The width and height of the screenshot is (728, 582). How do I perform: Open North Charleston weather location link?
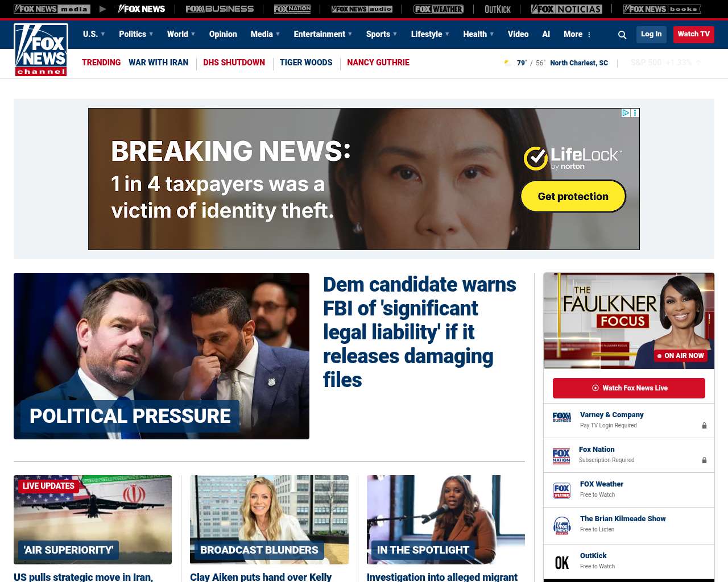[579, 63]
